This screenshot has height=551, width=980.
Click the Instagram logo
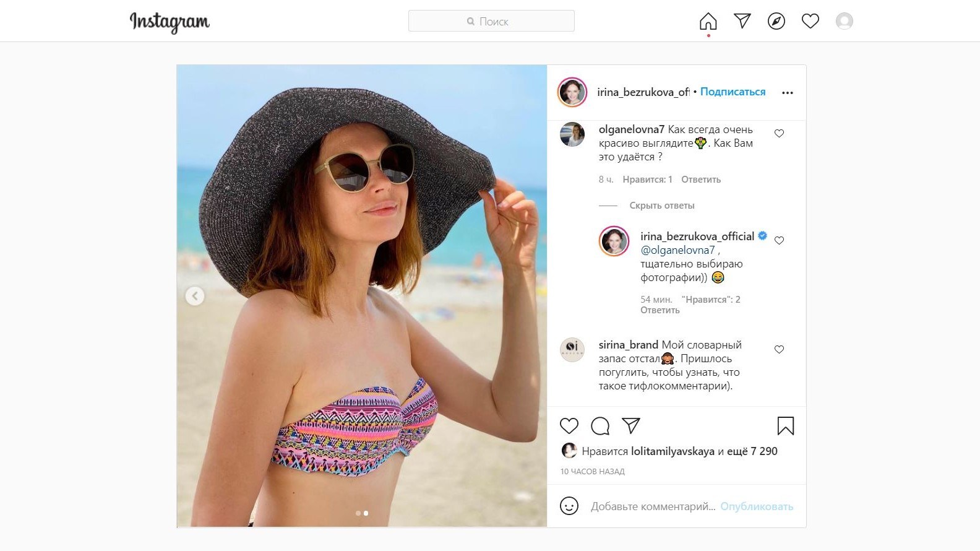(x=170, y=22)
